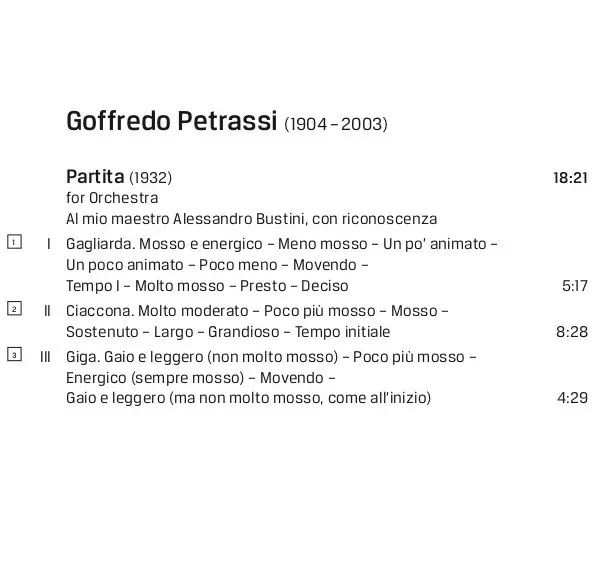Click the Alessandro Bustini dedication line

point(251,219)
